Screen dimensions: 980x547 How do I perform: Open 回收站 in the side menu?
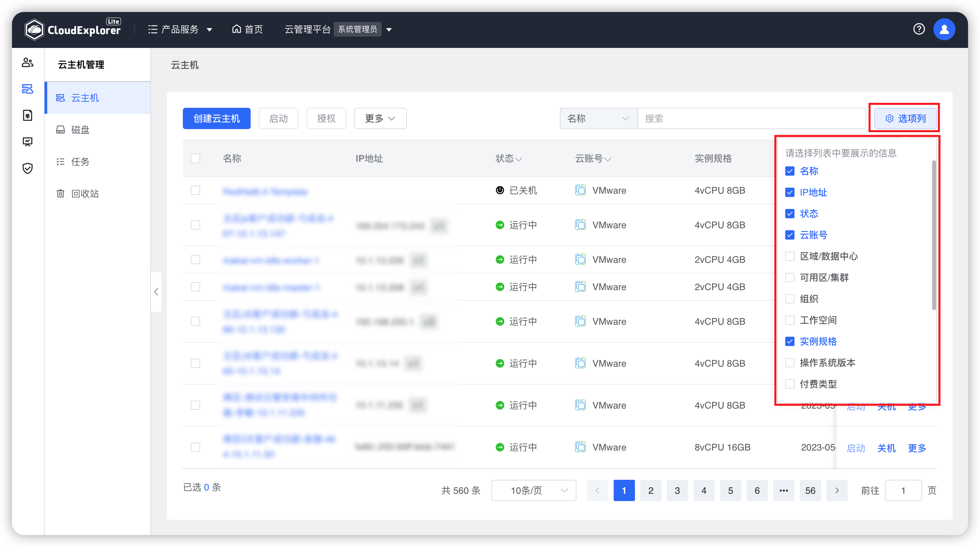point(98,194)
